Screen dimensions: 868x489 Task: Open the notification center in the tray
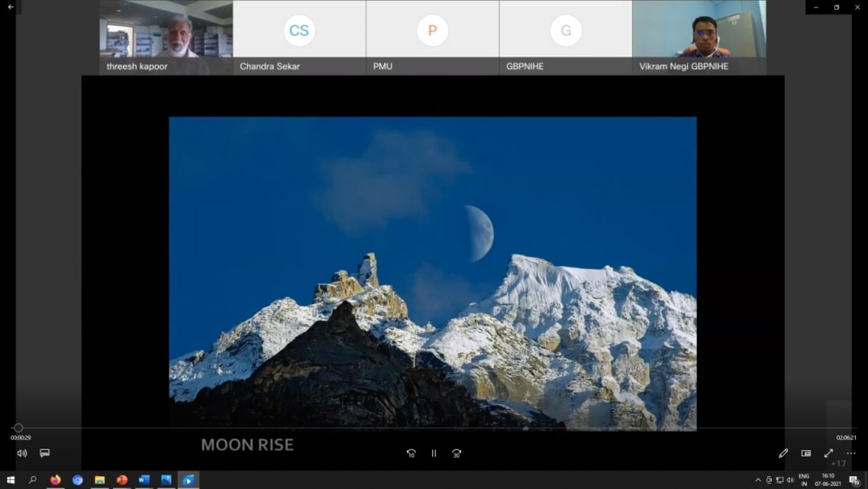click(x=853, y=480)
